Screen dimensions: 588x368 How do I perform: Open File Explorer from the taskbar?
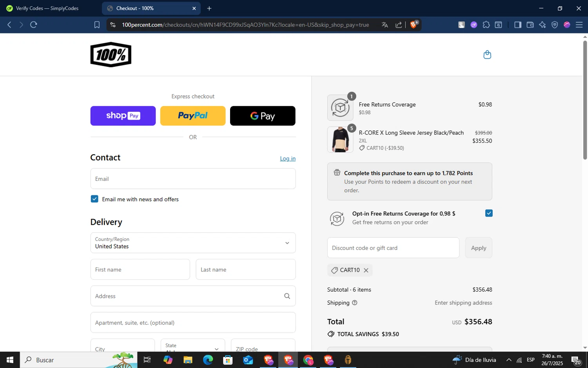point(188,360)
